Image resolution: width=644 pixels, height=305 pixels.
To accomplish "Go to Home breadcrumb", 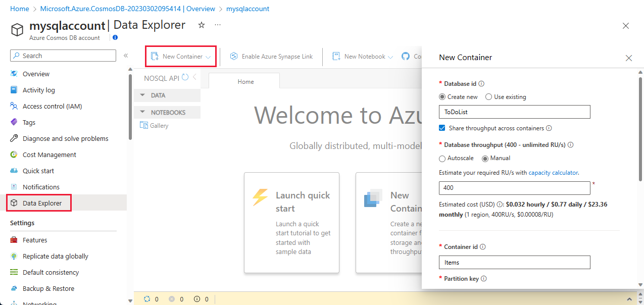I will [19, 9].
